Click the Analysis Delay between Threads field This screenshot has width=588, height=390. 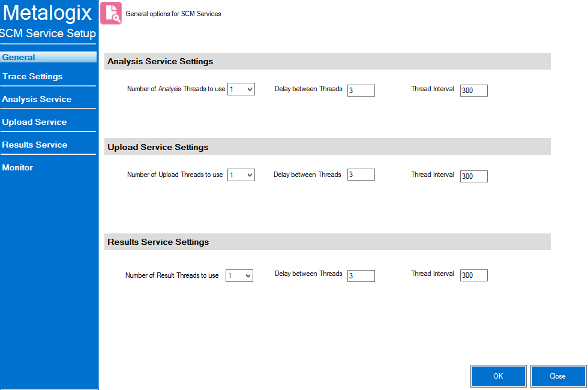[361, 90]
